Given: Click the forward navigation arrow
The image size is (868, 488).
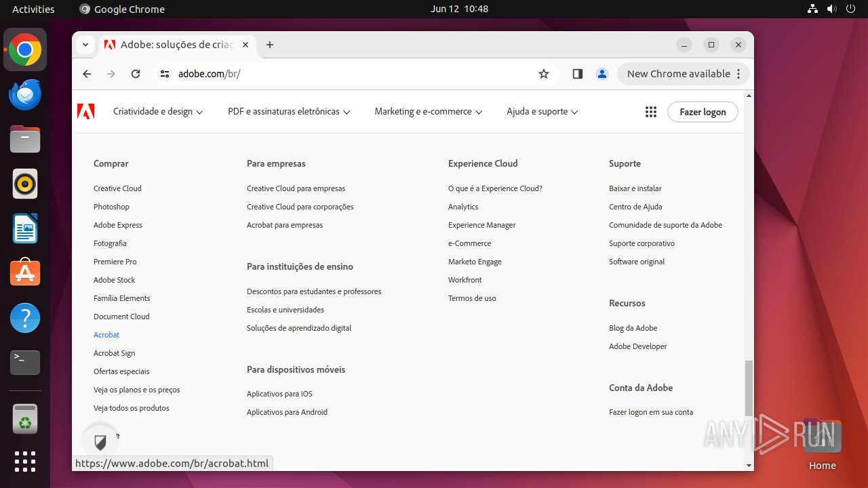Looking at the screenshot, I should (111, 74).
